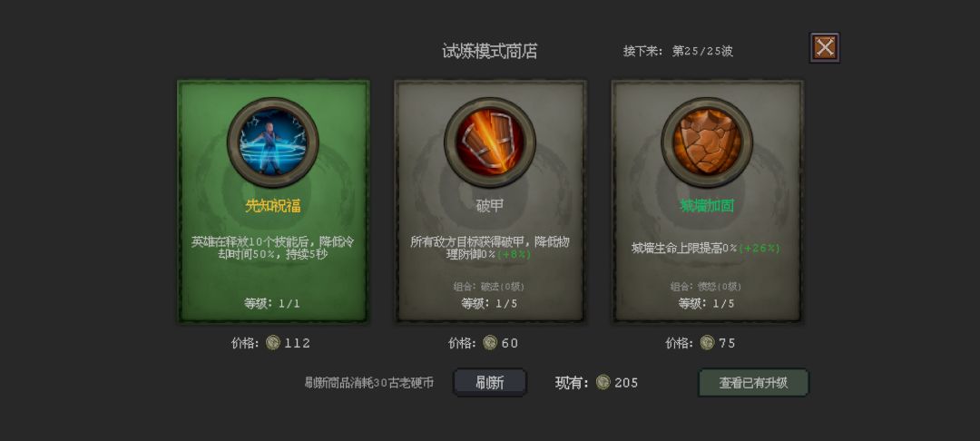The width and height of the screenshot is (980, 441).
Task: Select the 破甲 upgrade card
Action: [x=490, y=201]
